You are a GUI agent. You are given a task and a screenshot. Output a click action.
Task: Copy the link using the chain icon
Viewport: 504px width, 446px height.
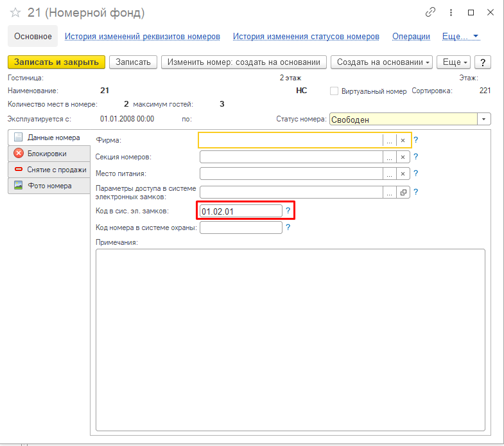pos(430,12)
